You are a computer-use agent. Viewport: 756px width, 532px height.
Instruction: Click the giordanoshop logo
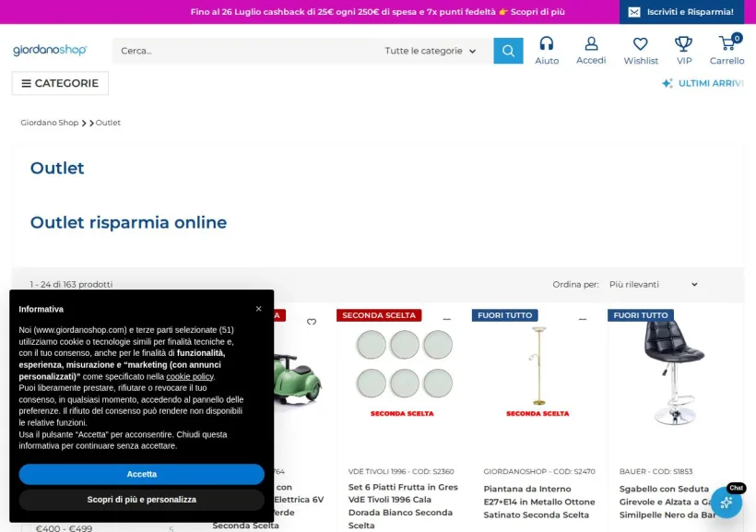tap(50, 50)
